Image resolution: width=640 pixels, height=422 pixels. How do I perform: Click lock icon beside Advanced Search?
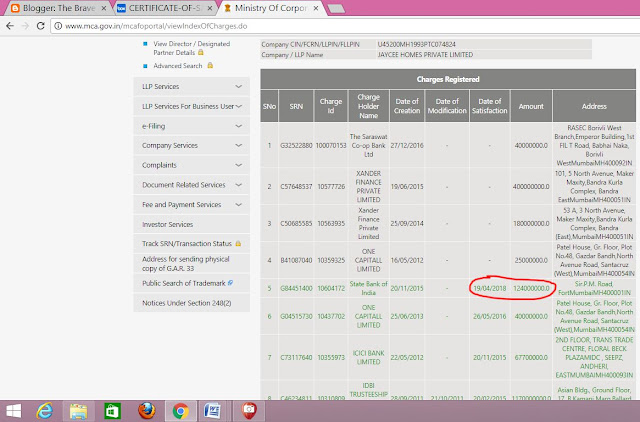(x=210, y=65)
